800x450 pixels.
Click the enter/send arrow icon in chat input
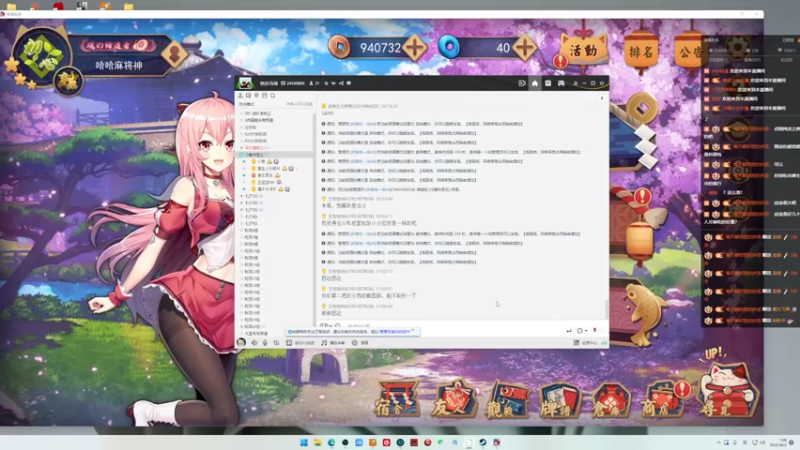pos(569,331)
